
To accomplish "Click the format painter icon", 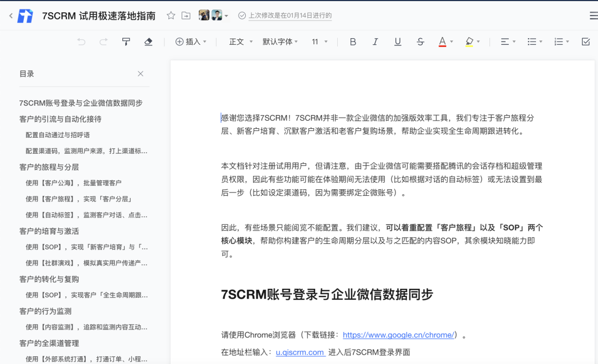I will click(126, 41).
